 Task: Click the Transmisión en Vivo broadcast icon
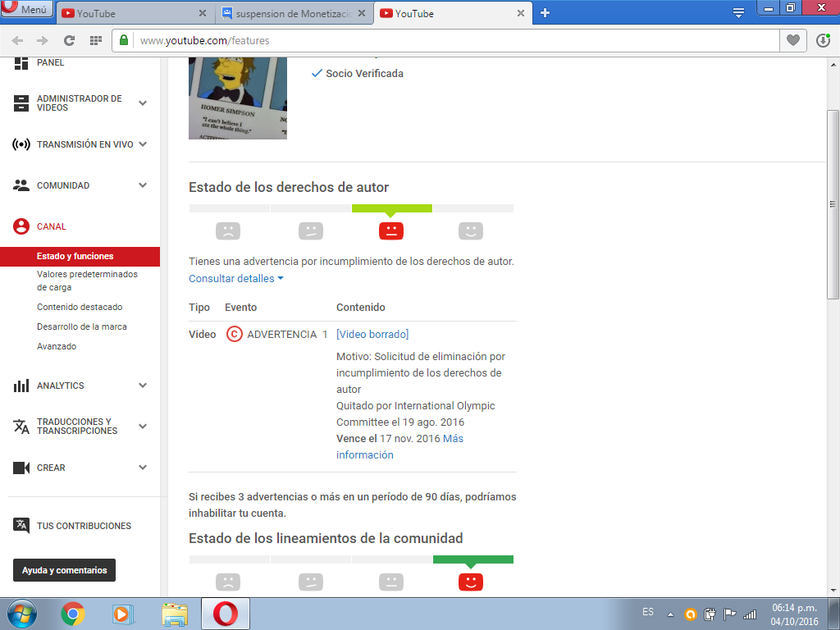[x=21, y=144]
